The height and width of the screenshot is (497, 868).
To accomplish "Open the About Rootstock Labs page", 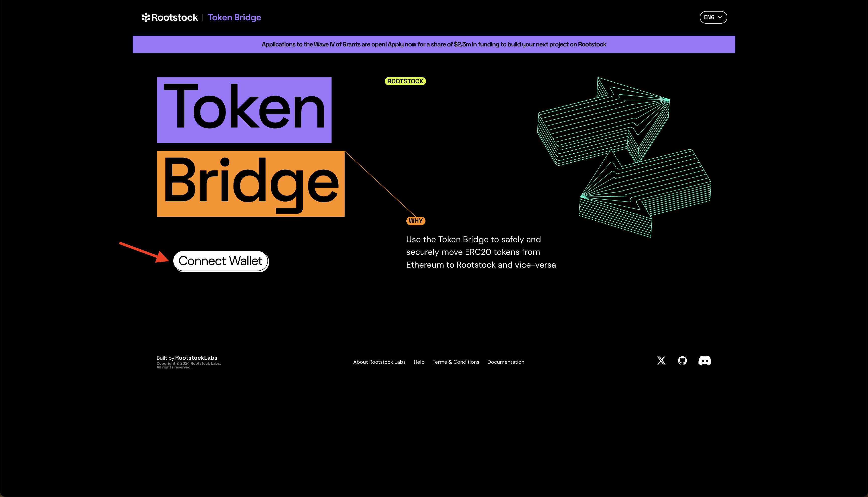I will [379, 362].
